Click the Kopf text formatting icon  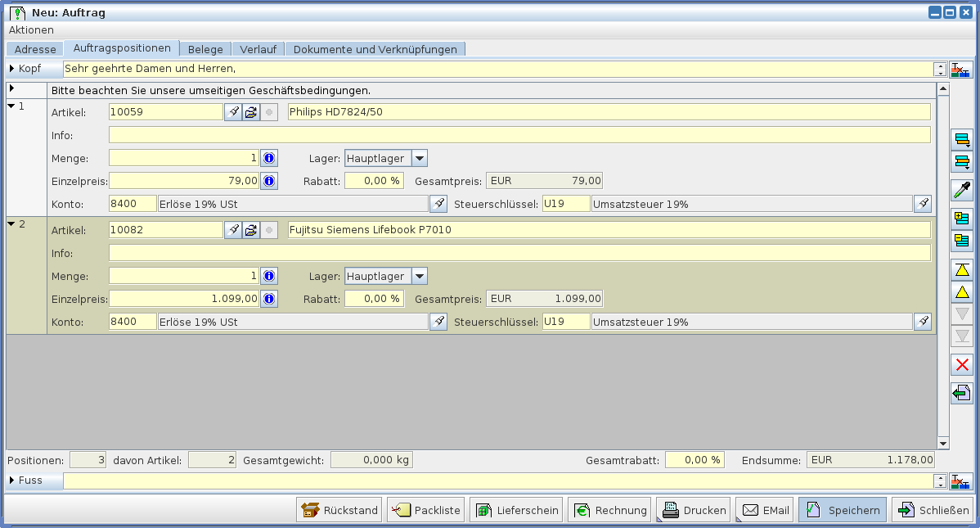[961, 70]
